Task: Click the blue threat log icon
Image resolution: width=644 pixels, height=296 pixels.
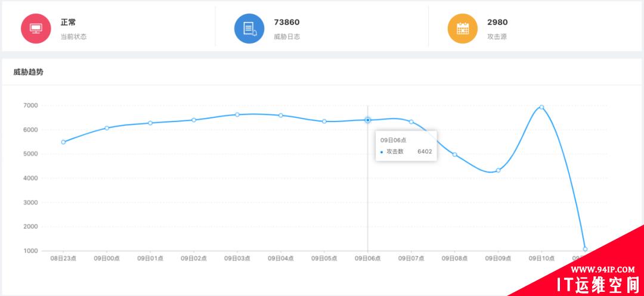Action: [x=249, y=28]
